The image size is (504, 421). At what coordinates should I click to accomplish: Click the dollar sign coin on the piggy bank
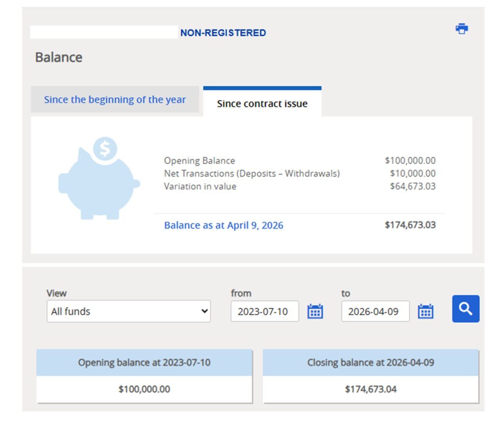[104, 149]
